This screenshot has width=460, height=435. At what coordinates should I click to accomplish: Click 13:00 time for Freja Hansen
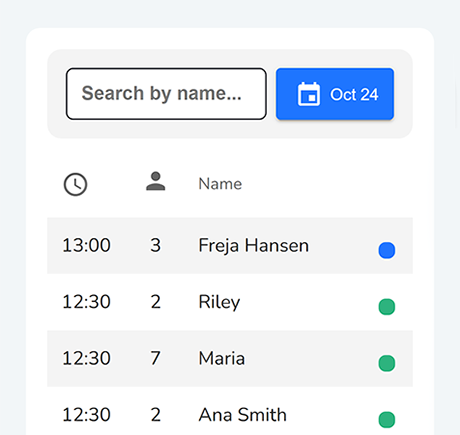pyautogui.click(x=86, y=245)
